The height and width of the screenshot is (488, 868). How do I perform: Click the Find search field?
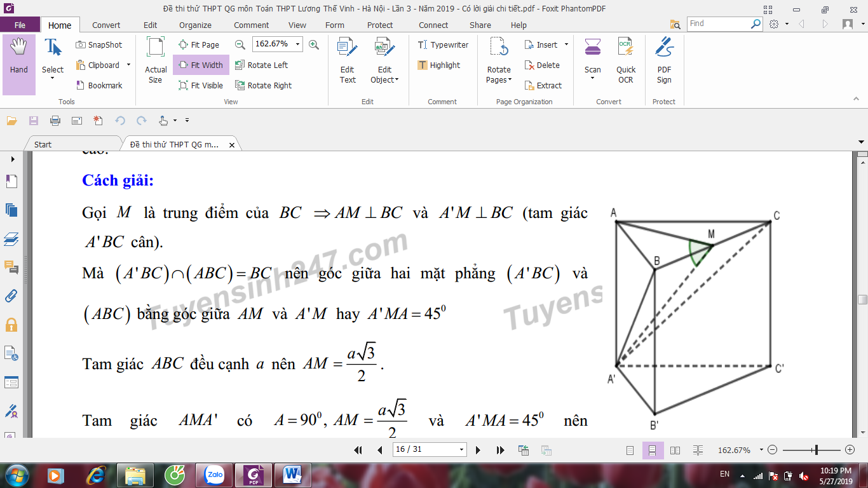[719, 24]
